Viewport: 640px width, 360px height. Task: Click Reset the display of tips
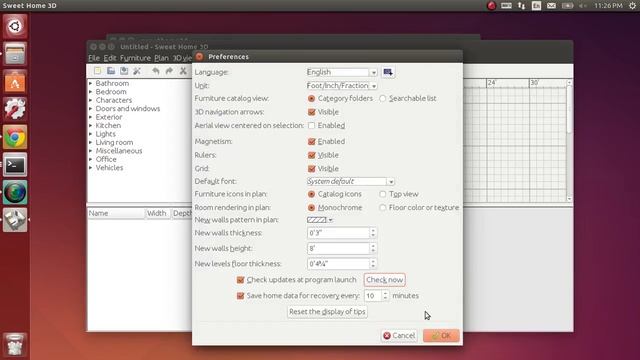[x=327, y=312]
